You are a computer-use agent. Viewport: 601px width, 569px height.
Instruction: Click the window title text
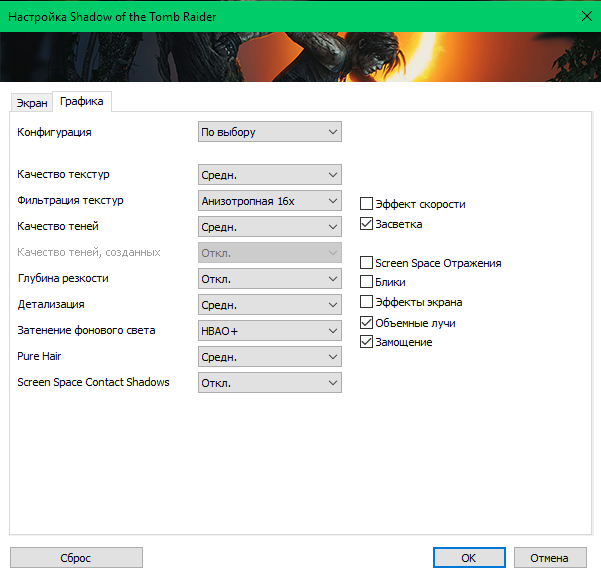tap(112, 17)
